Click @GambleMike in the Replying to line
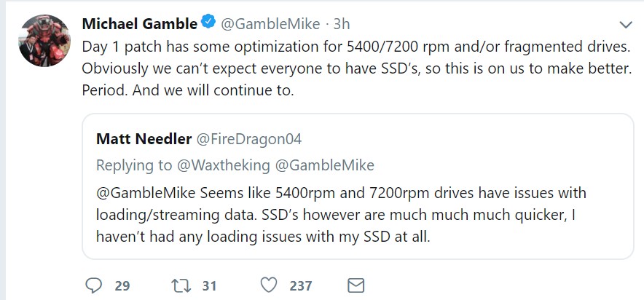 pyautogui.click(x=324, y=165)
